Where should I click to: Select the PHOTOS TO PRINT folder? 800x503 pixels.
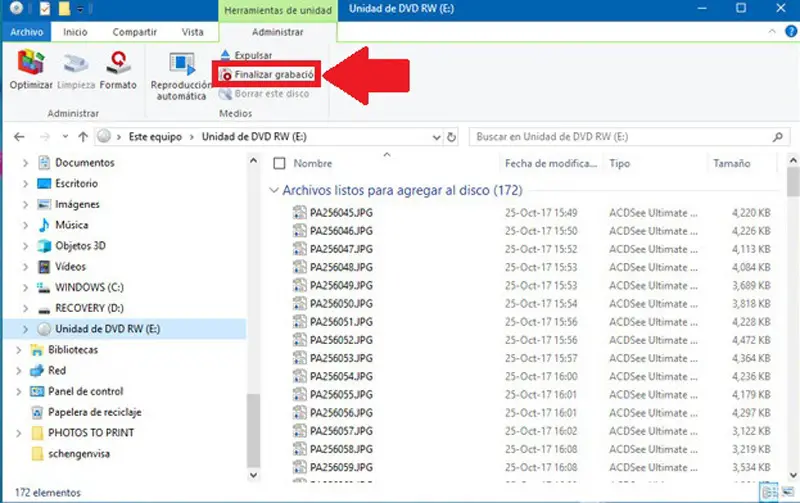(91, 433)
